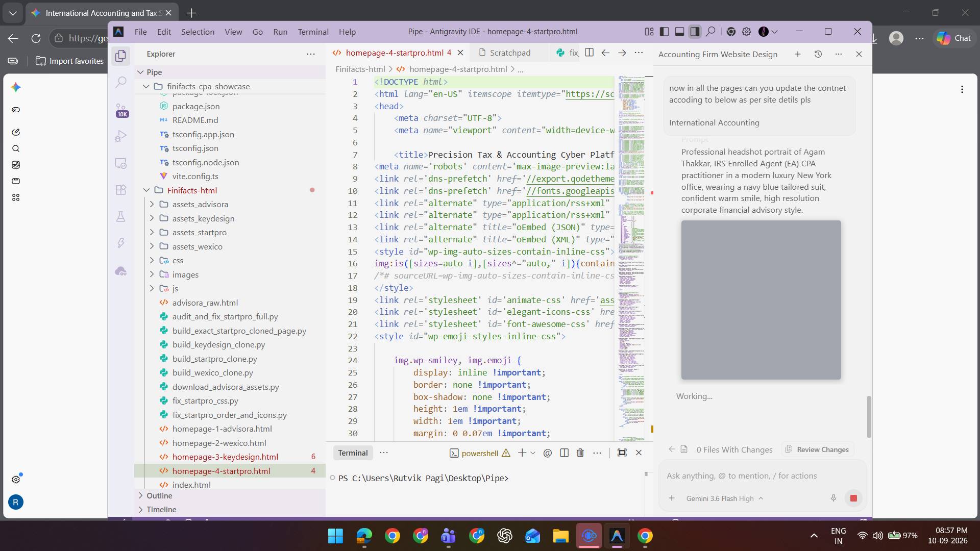Open chat history clock icon

coord(818,54)
